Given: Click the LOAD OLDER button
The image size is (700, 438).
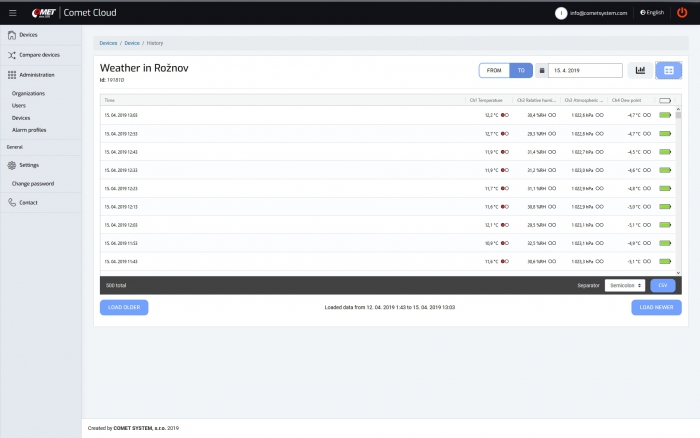Looking at the screenshot, I should [x=124, y=307].
